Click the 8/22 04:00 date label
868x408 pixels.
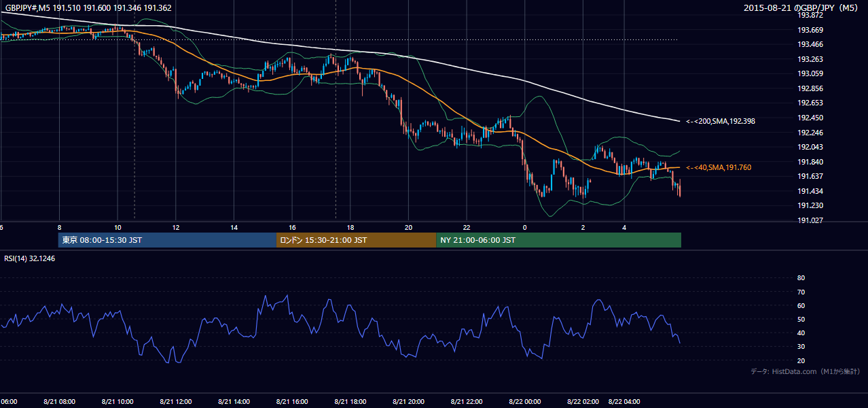pos(624,402)
